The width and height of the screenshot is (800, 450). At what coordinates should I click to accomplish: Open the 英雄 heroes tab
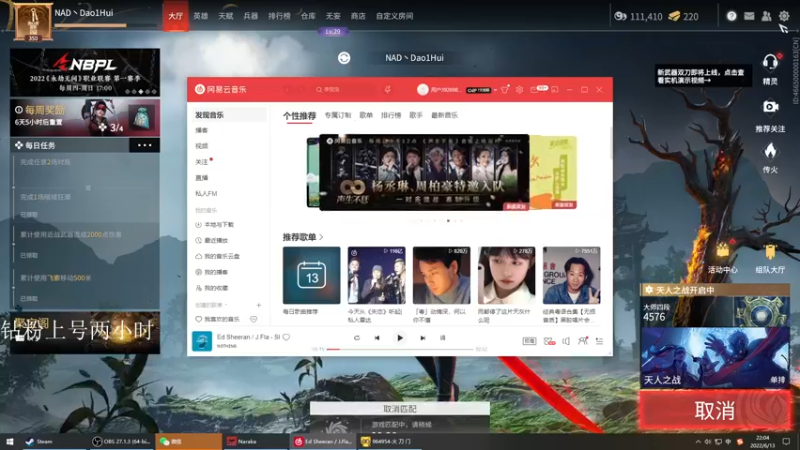pyautogui.click(x=201, y=16)
